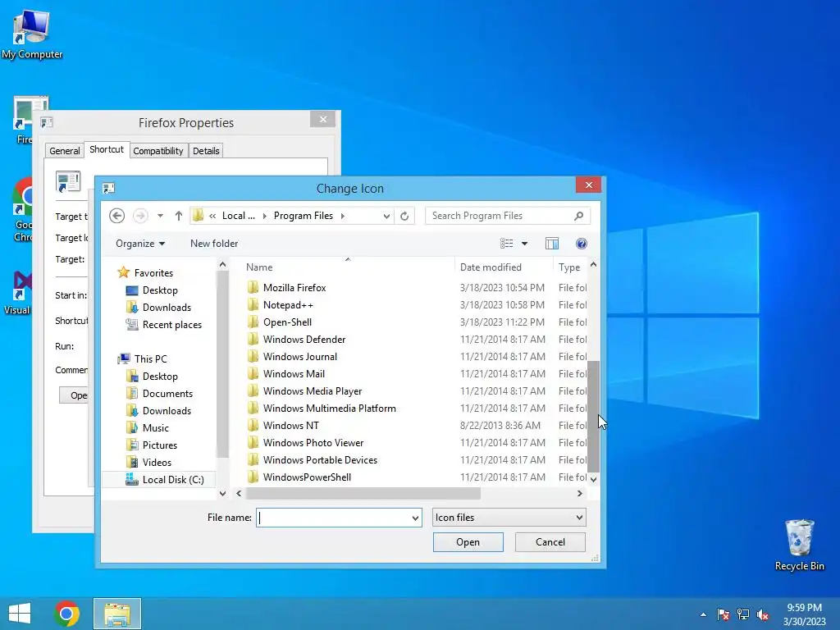
Task: Open the Windows Start button
Action: [20, 614]
